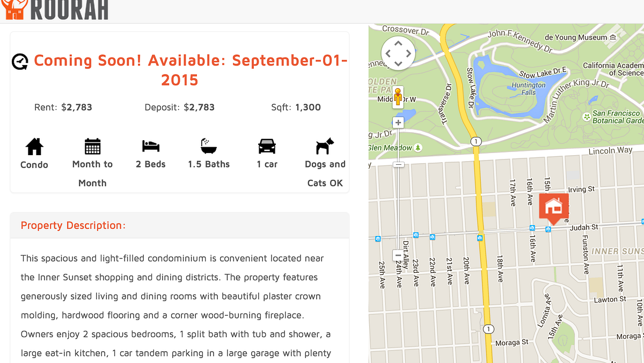Click the 1 car parking icon
This screenshot has height=363, width=644.
(267, 146)
